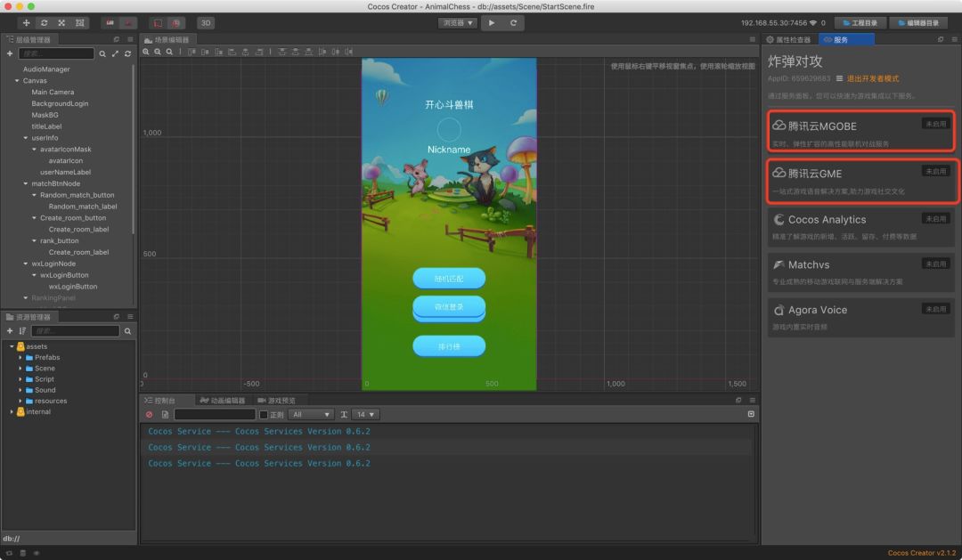Collapse the Random_match_button node
Screen dimensions: 962x560
35,195
